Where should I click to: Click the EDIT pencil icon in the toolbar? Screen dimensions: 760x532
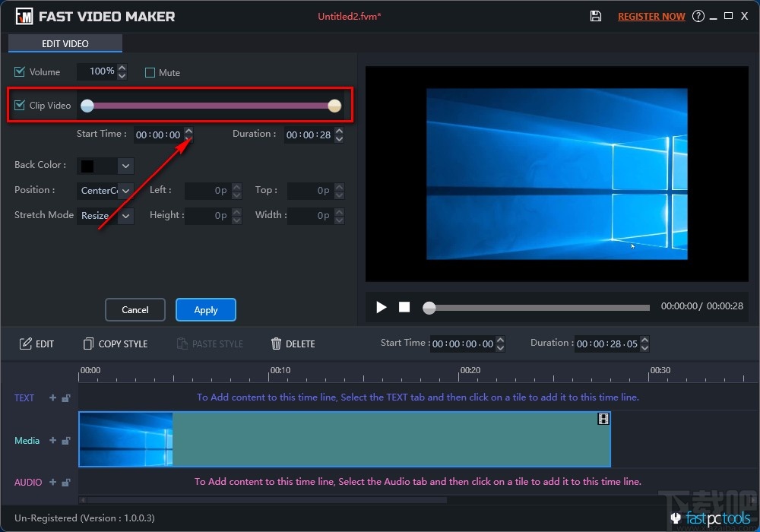[25, 344]
